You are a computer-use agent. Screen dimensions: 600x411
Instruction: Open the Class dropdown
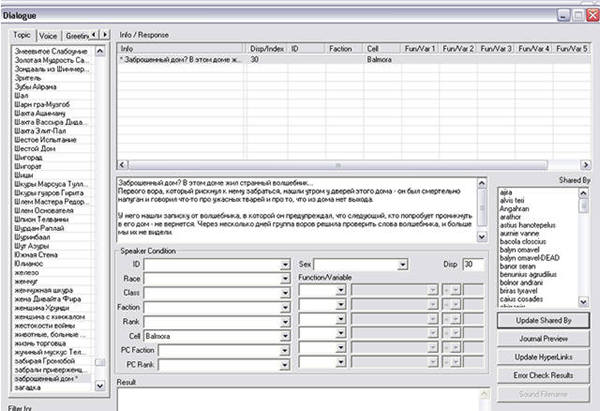click(x=283, y=294)
